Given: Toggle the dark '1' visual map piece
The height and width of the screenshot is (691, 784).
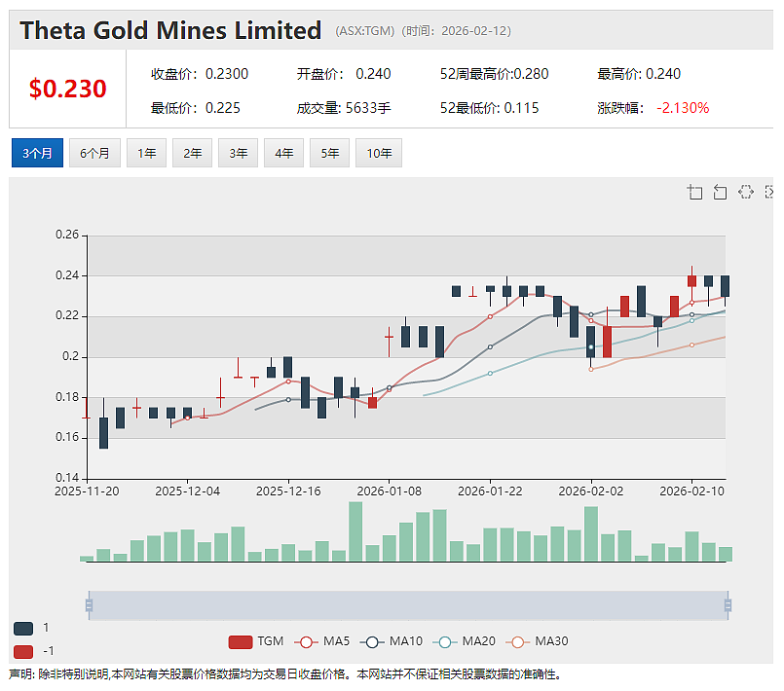Looking at the screenshot, I should coord(23,629).
